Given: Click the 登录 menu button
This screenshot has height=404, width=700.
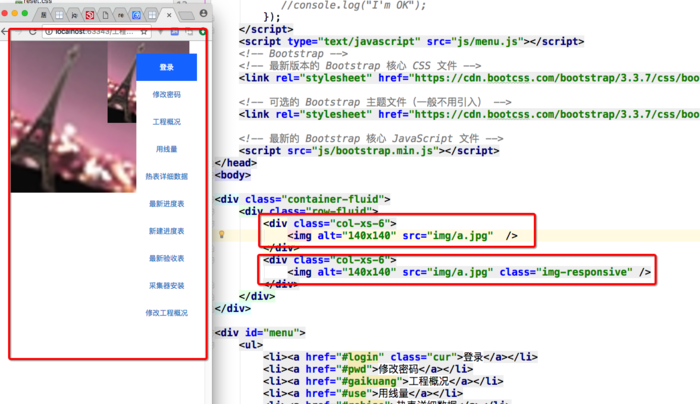Looking at the screenshot, I should 167,67.
